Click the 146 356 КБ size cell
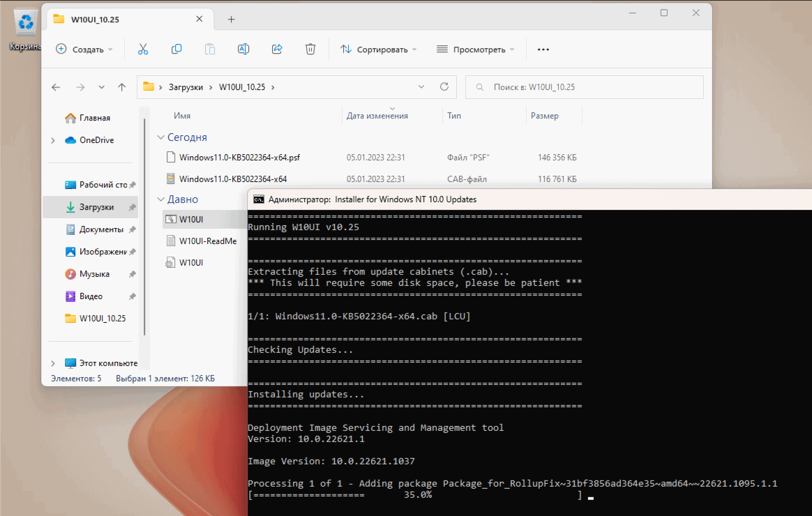This screenshot has height=516, width=812. pos(557,158)
